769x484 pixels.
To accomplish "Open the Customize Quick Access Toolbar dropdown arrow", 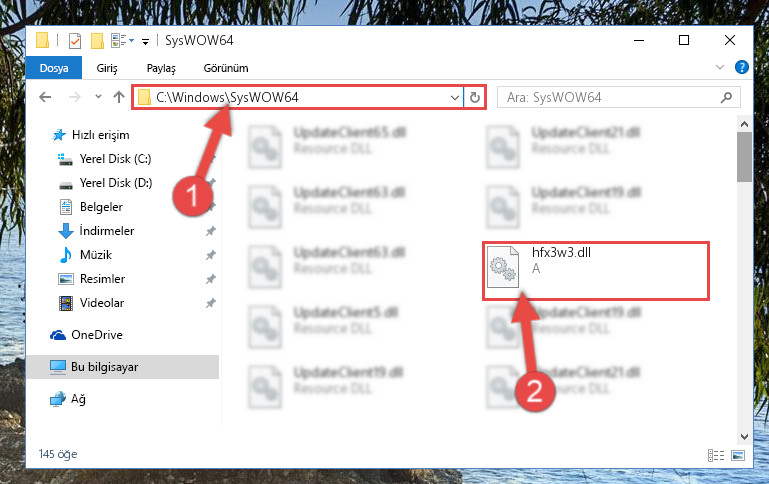I will pos(145,42).
